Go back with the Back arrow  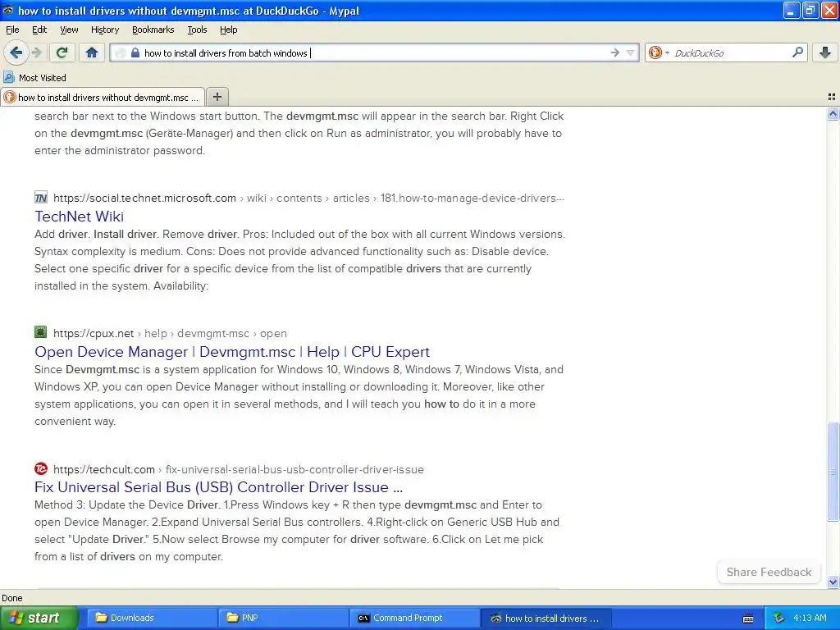[16, 52]
